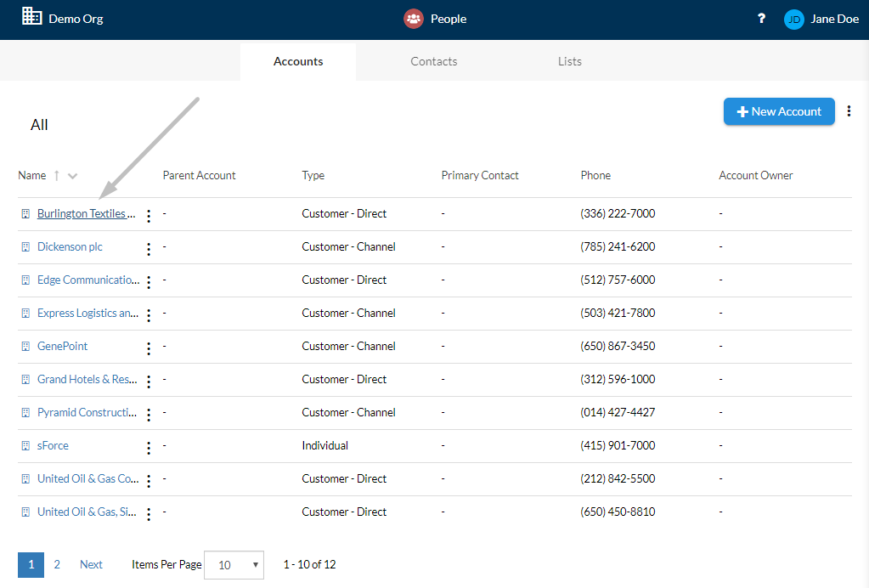
Task: Click account icon beside Burlington Textiles
Action: click(25, 214)
